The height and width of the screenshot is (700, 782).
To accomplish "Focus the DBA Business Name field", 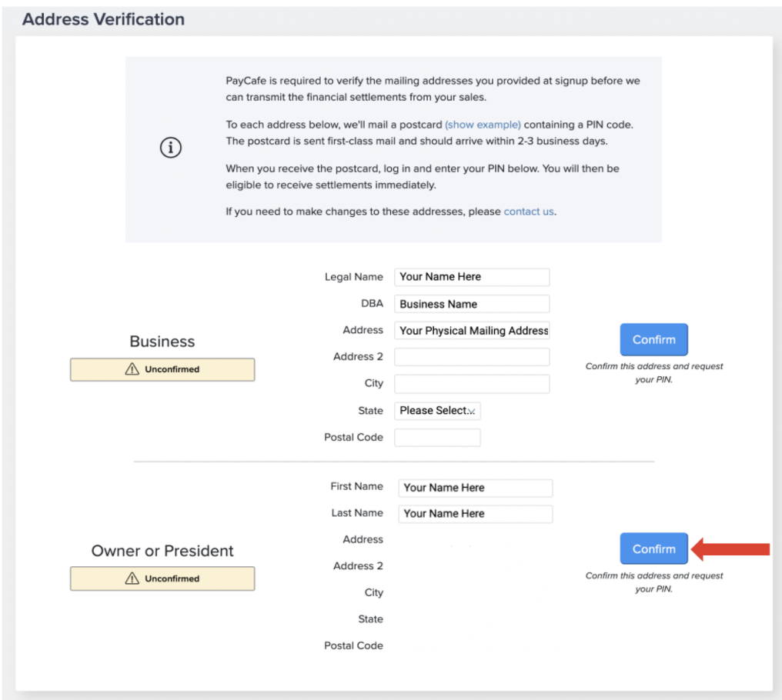I will tap(472, 304).
